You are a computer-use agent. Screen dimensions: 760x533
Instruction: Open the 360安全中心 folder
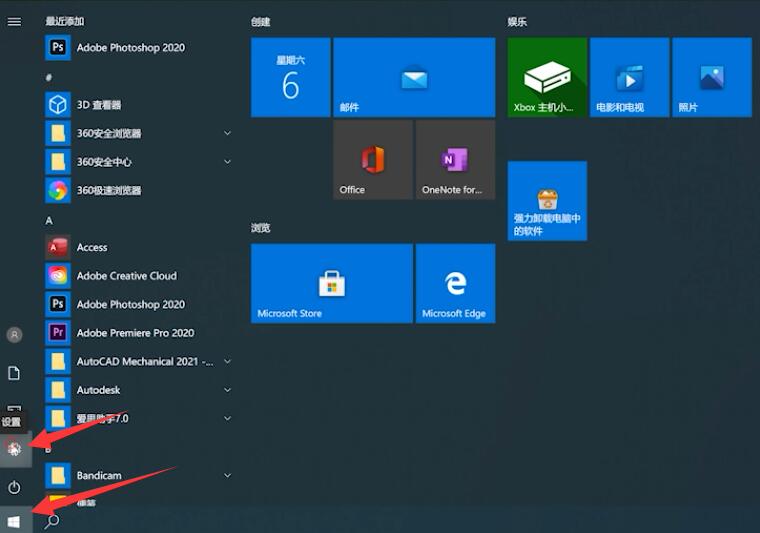point(139,162)
